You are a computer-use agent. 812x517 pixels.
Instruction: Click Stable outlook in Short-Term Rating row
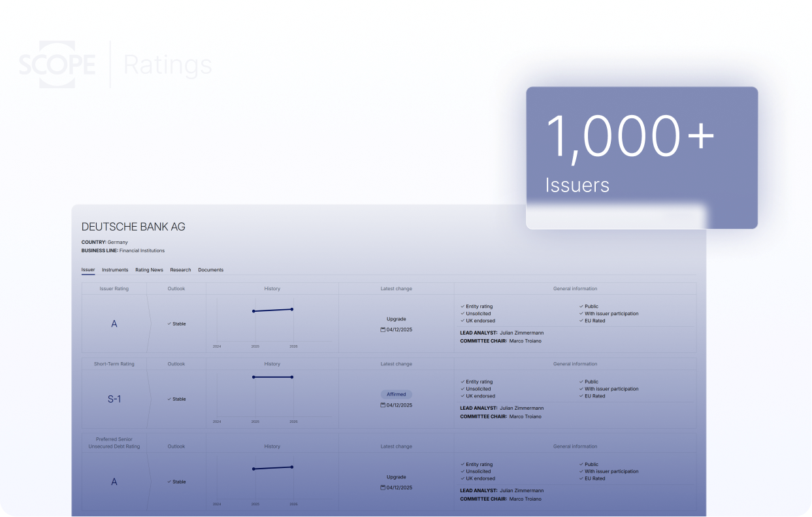coord(176,399)
